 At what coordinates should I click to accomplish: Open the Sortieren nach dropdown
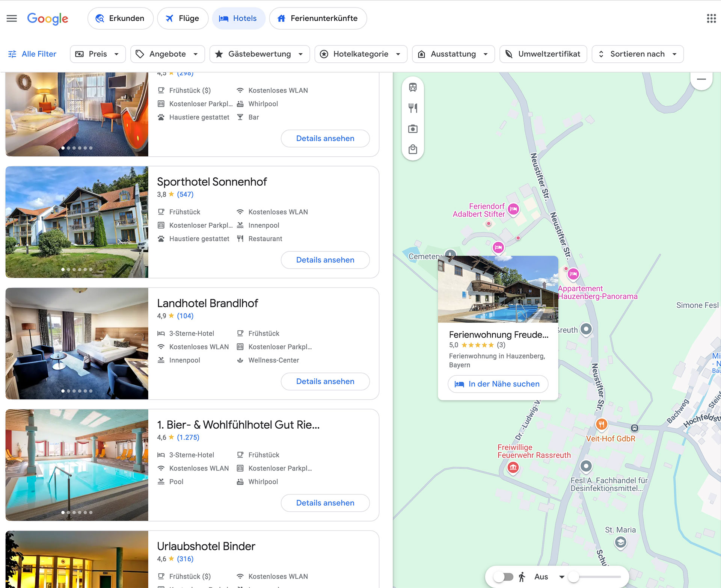(x=638, y=54)
